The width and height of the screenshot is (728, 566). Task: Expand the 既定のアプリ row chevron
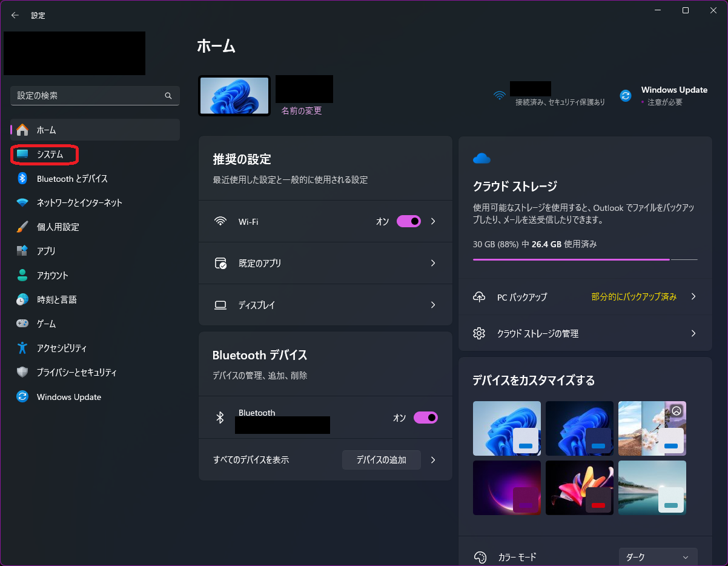[432, 263]
